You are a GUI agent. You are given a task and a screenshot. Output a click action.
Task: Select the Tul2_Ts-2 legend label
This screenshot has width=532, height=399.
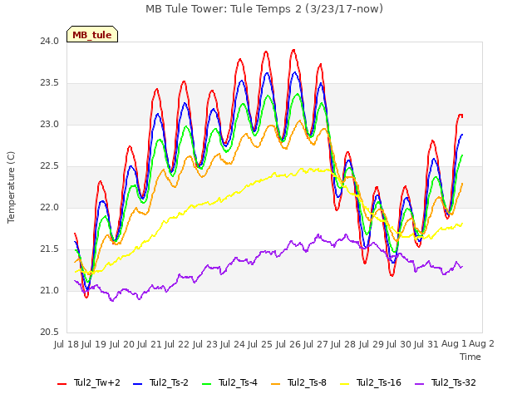tap(169, 382)
